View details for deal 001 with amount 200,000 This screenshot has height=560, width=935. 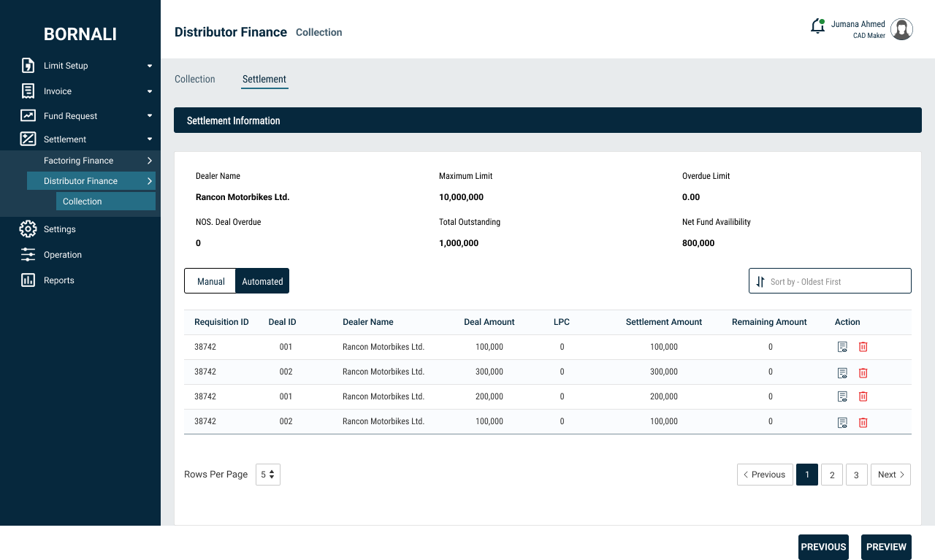(x=842, y=397)
